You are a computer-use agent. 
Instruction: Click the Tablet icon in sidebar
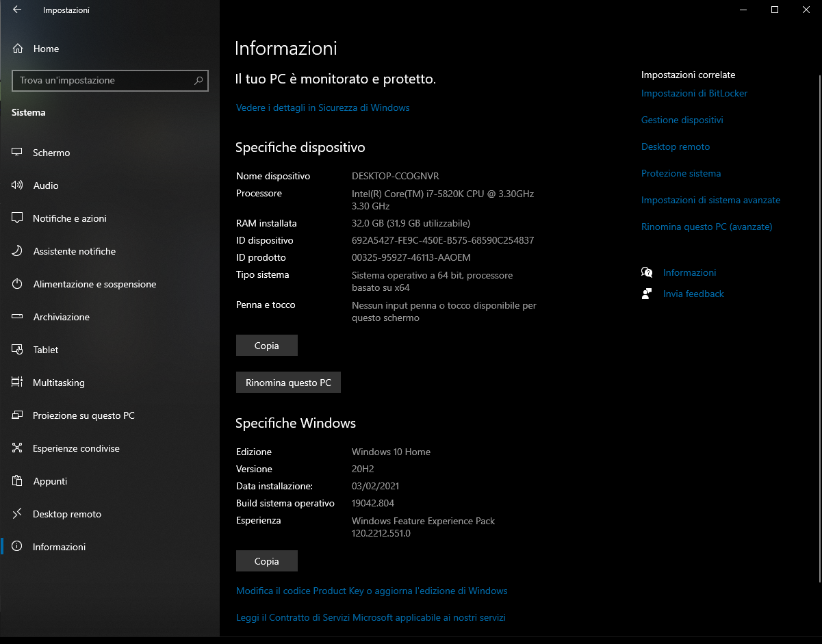[x=18, y=350]
